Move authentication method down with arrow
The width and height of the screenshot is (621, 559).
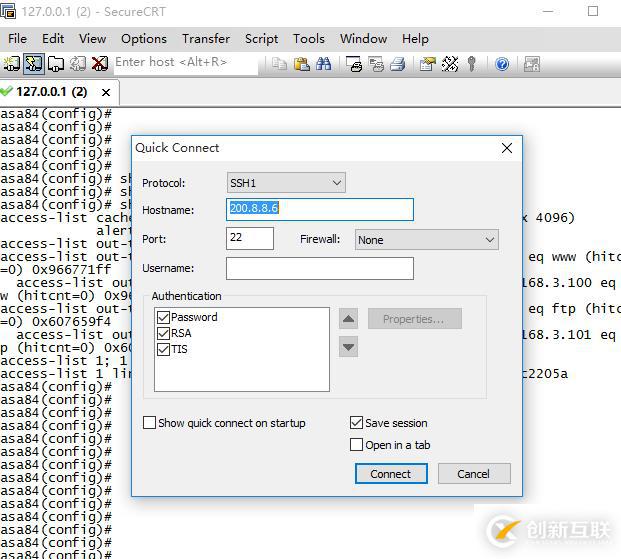[348, 347]
